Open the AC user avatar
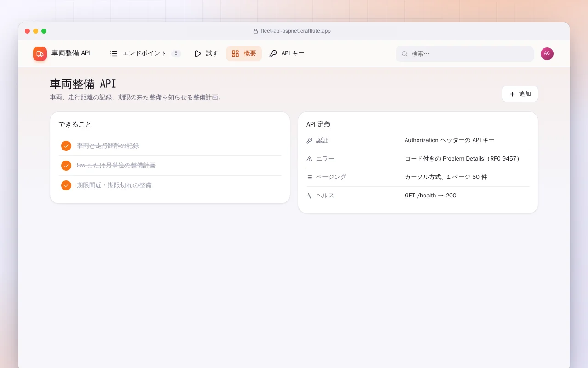This screenshot has width=588, height=368. click(x=547, y=54)
